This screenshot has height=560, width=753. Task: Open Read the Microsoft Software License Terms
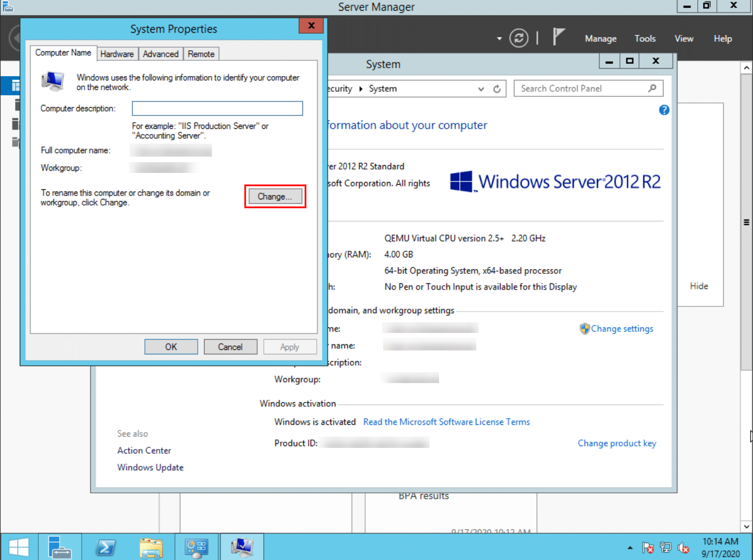446,422
